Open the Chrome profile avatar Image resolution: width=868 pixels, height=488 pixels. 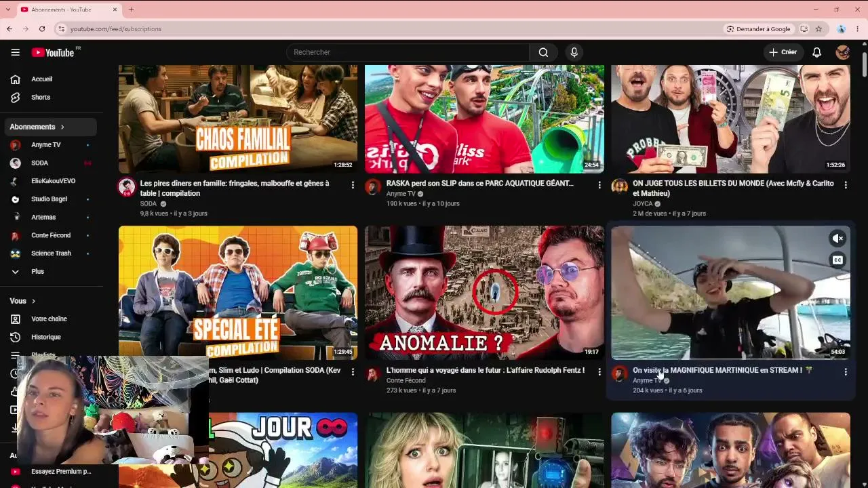841,29
